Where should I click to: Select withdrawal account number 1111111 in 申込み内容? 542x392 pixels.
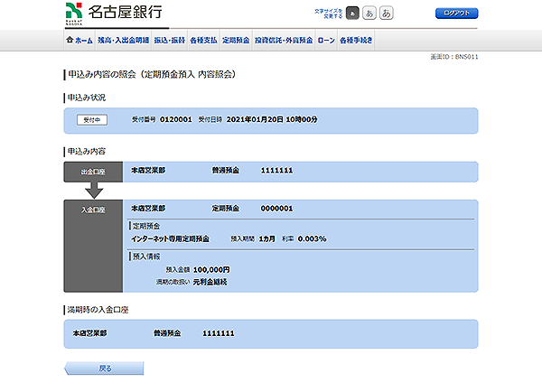click(x=276, y=171)
